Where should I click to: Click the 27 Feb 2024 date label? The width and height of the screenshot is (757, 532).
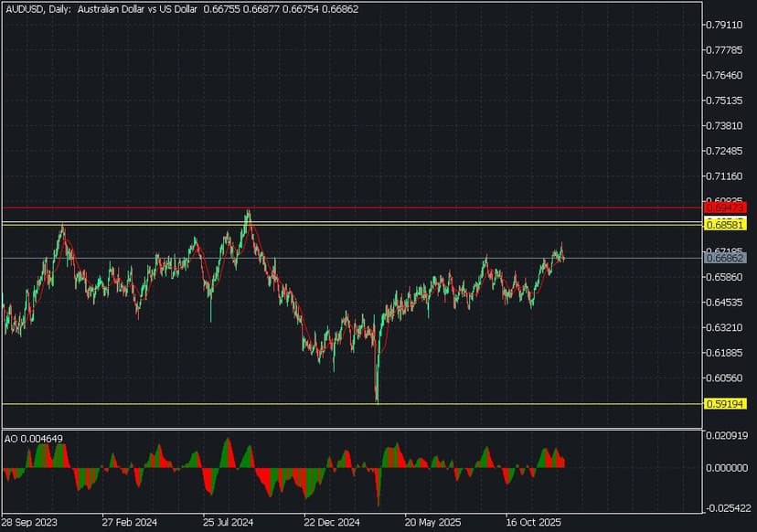130,523
